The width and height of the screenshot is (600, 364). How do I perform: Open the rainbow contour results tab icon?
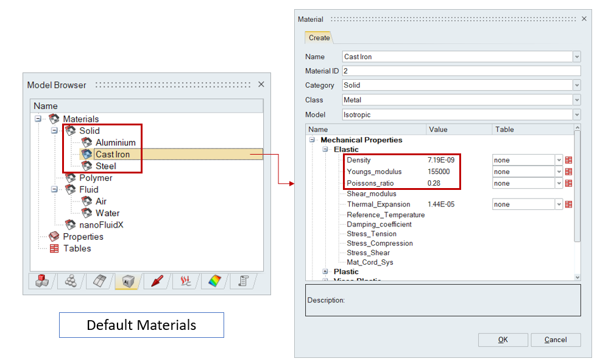(x=214, y=281)
